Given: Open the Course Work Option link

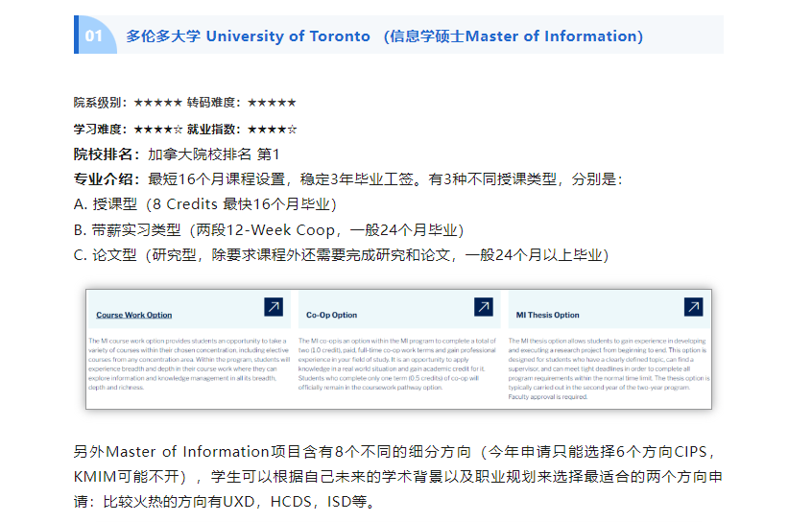Looking at the screenshot, I should click(133, 315).
